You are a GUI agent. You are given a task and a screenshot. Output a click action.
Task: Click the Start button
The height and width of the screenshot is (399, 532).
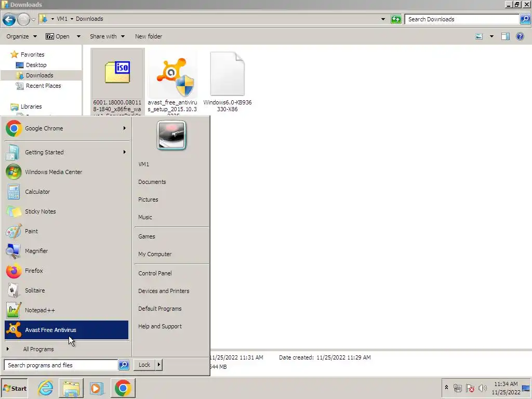(14, 389)
